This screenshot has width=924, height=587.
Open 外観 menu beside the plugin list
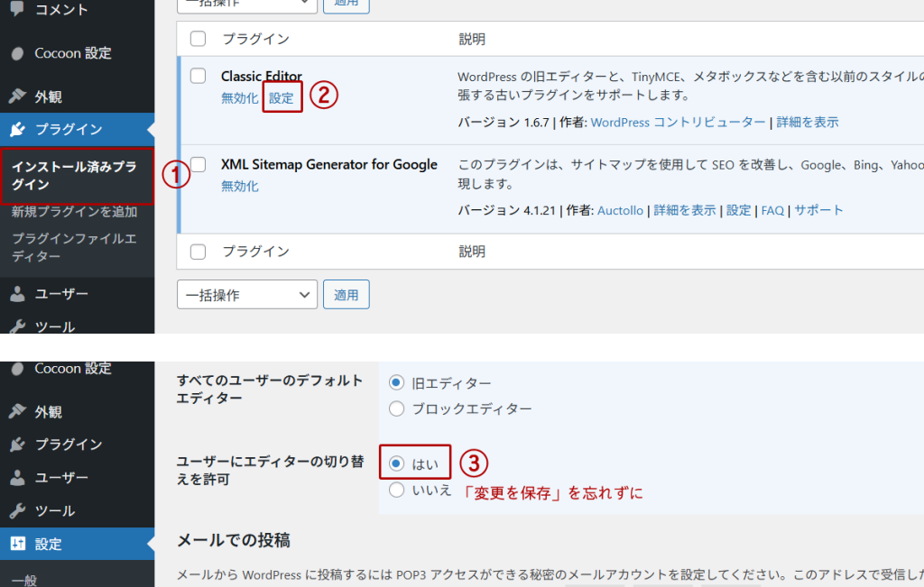click(x=49, y=96)
